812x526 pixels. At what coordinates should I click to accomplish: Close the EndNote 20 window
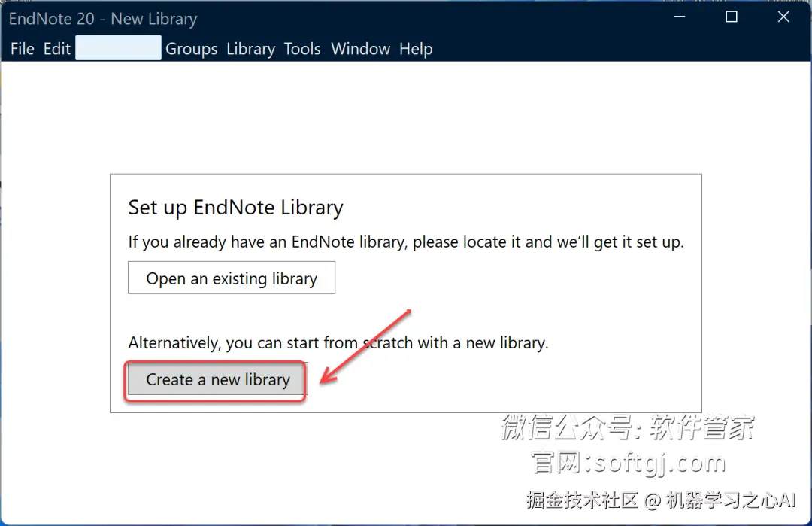tap(783, 17)
